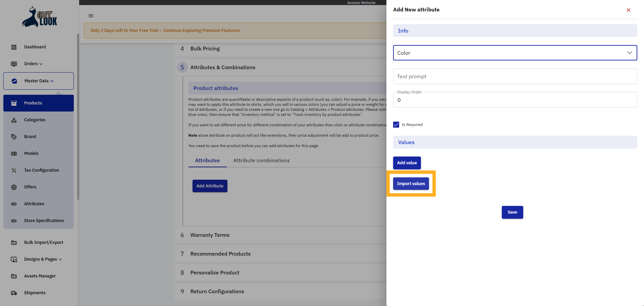Image resolution: width=644 pixels, height=306 pixels.
Task: Open Dashboard in the sidebar
Action: 39,47
